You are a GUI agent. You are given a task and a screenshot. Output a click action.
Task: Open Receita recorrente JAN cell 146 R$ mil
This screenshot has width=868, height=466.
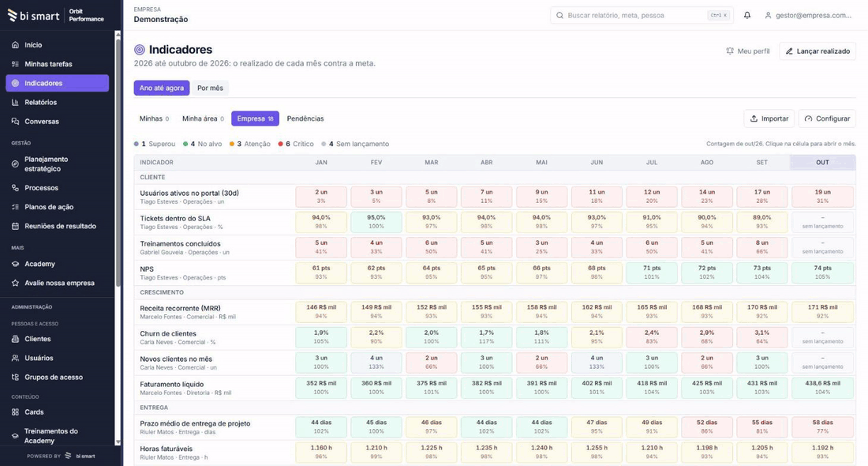[x=321, y=312]
